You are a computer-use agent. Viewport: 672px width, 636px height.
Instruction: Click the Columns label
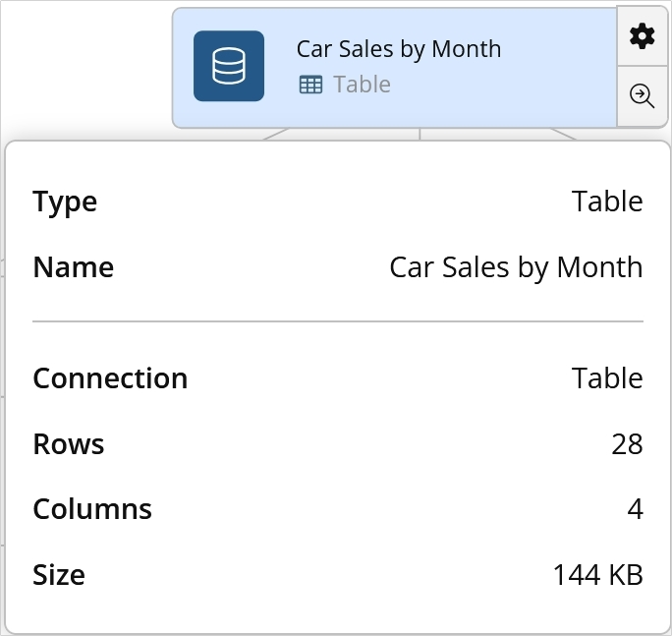pos(92,509)
